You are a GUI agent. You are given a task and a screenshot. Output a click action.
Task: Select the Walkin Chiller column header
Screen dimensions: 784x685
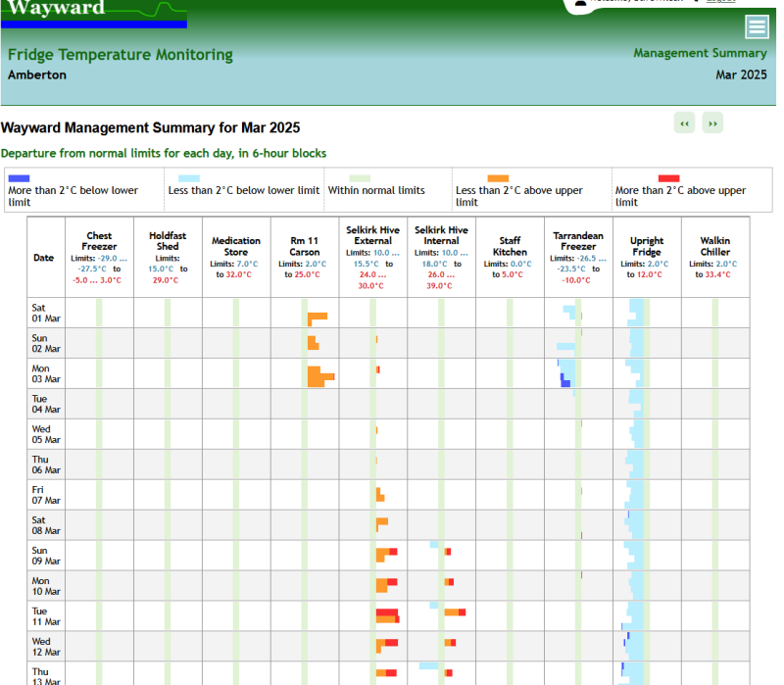[x=714, y=246]
